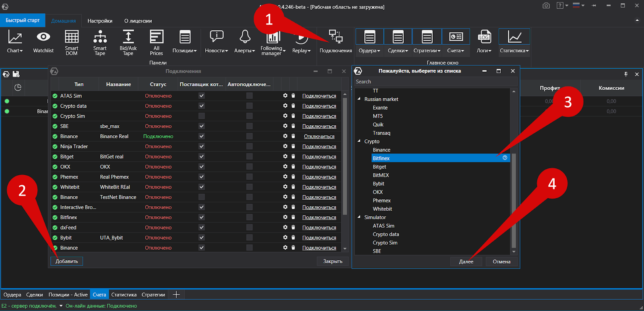The width and height of the screenshot is (644, 311).
Task: Click Подключиться link for Bitget
Action: click(x=319, y=157)
